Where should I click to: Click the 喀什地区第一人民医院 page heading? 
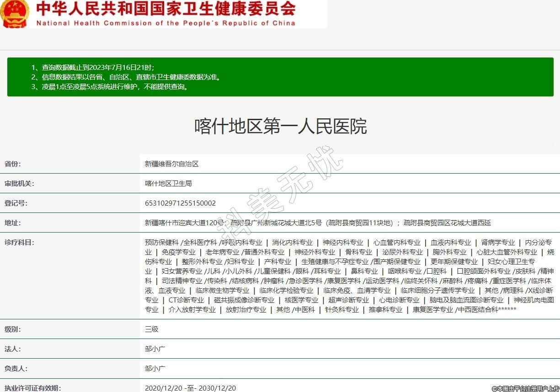[x=280, y=127]
